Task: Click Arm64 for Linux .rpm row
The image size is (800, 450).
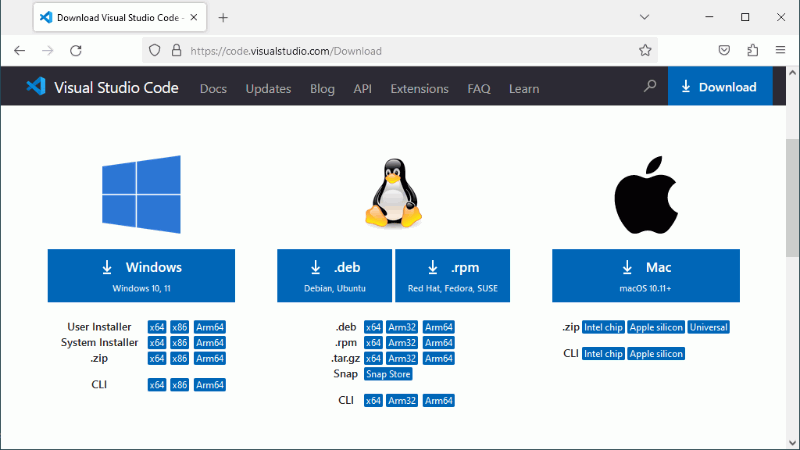Action: (x=439, y=343)
